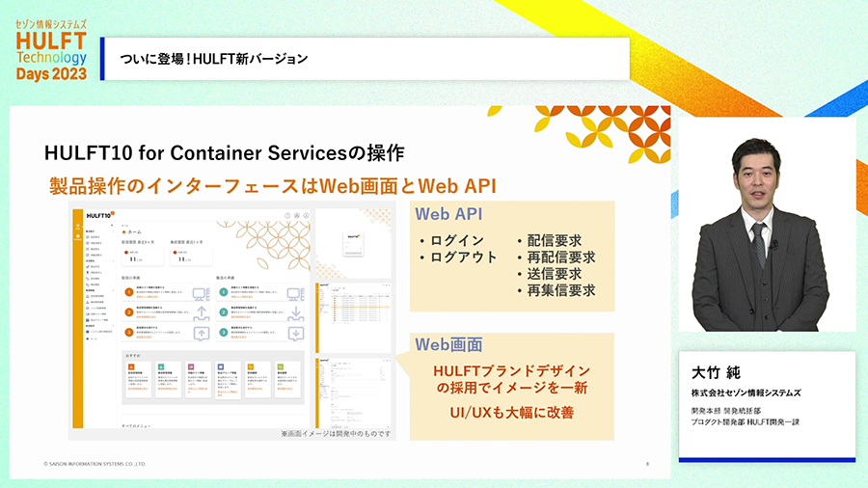868x488 pixels.
Task: Click the first orange icon in おすすめ cards
Action: pyautogui.click(x=131, y=366)
